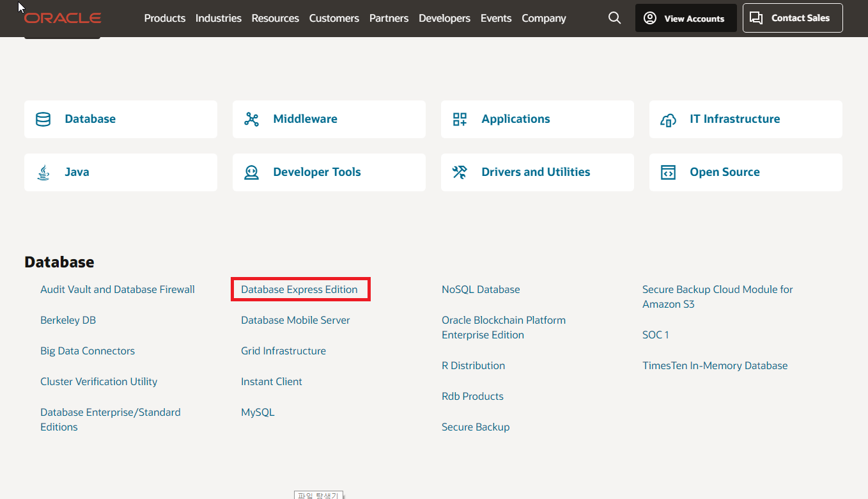Select the Middleware category card
The width and height of the screenshot is (868, 499).
click(329, 119)
